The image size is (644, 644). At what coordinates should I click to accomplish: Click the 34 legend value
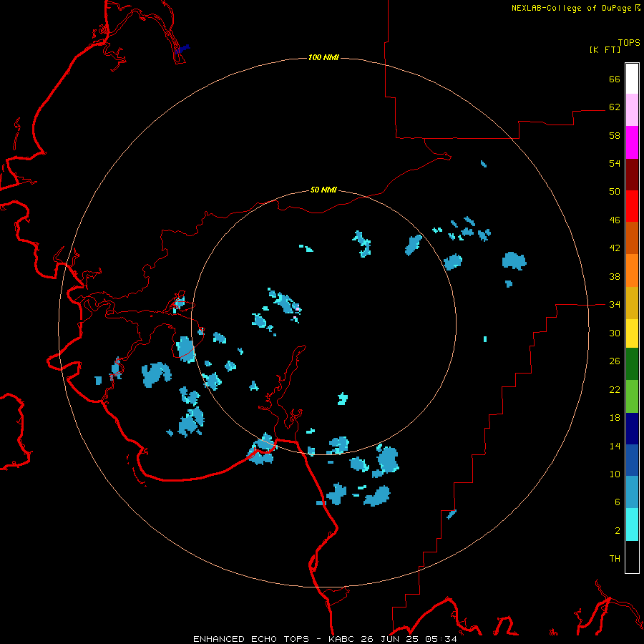click(615, 305)
